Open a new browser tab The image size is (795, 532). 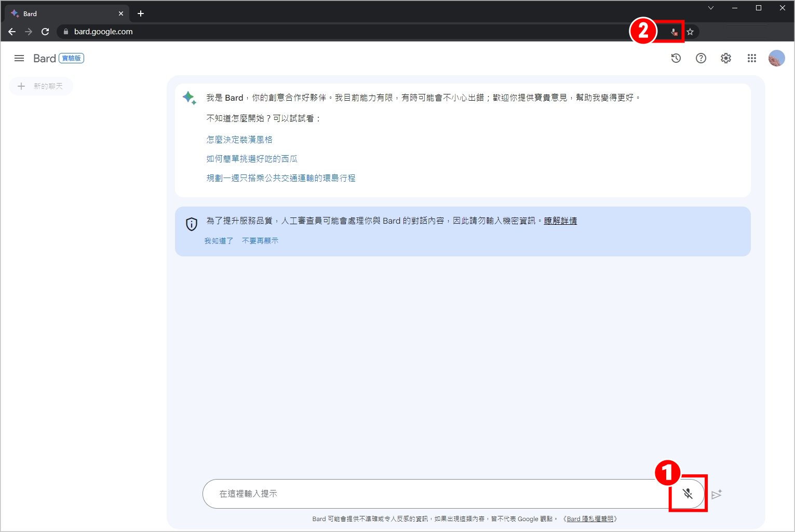[140, 13]
